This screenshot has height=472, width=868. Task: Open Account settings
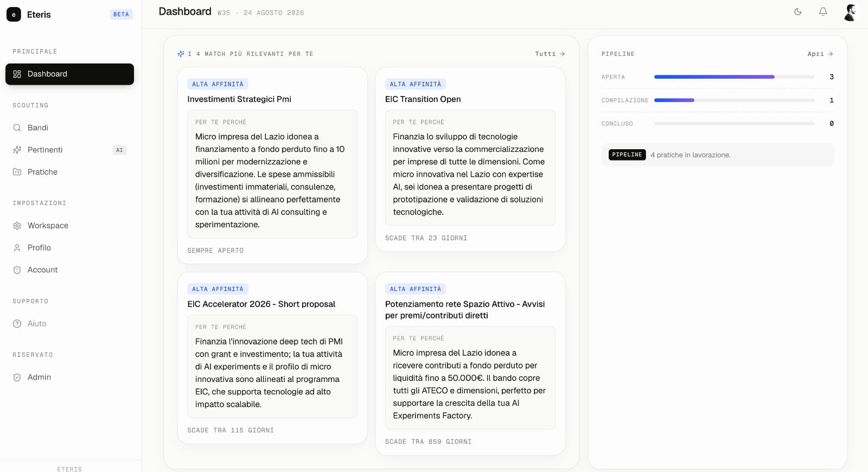point(69,270)
